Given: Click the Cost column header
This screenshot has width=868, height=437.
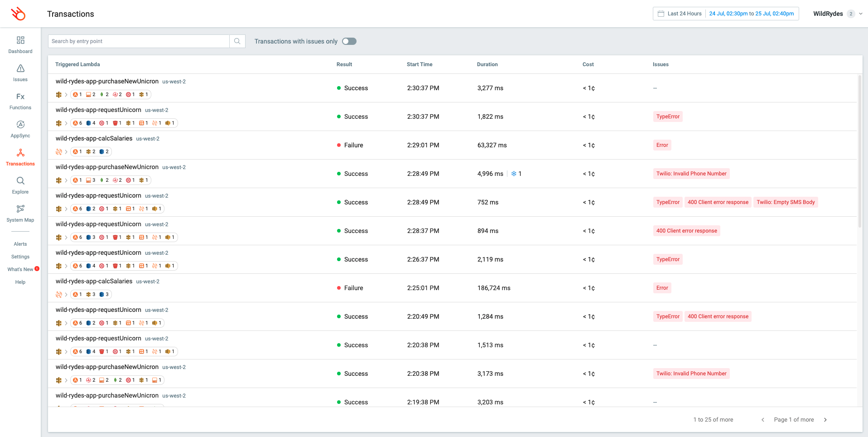Looking at the screenshot, I should coord(588,64).
